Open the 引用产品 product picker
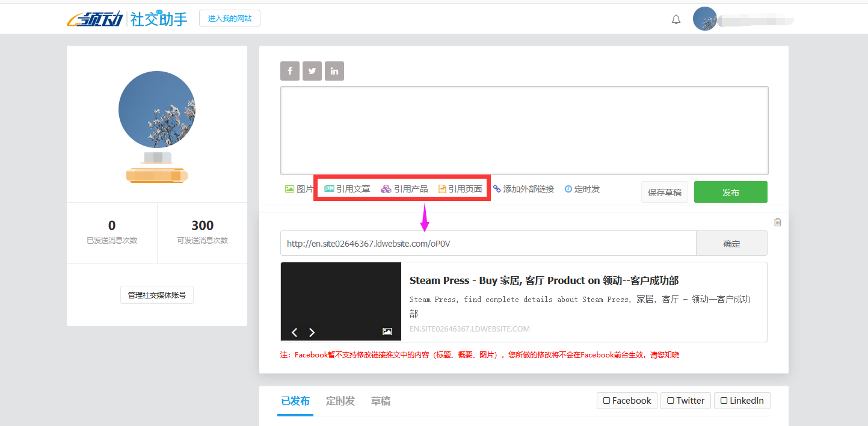The height and width of the screenshot is (426, 868). [x=405, y=189]
